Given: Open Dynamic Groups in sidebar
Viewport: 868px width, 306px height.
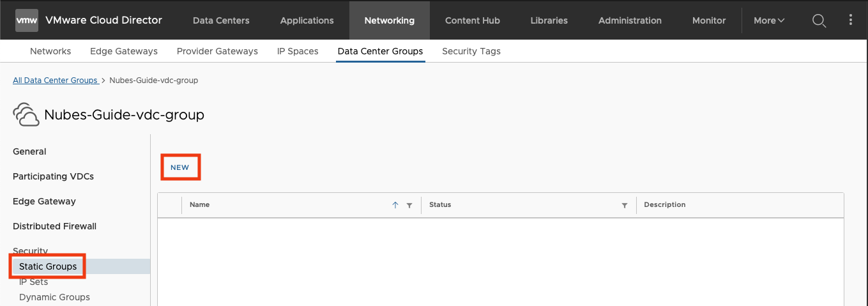Looking at the screenshot, I should 54,297.
